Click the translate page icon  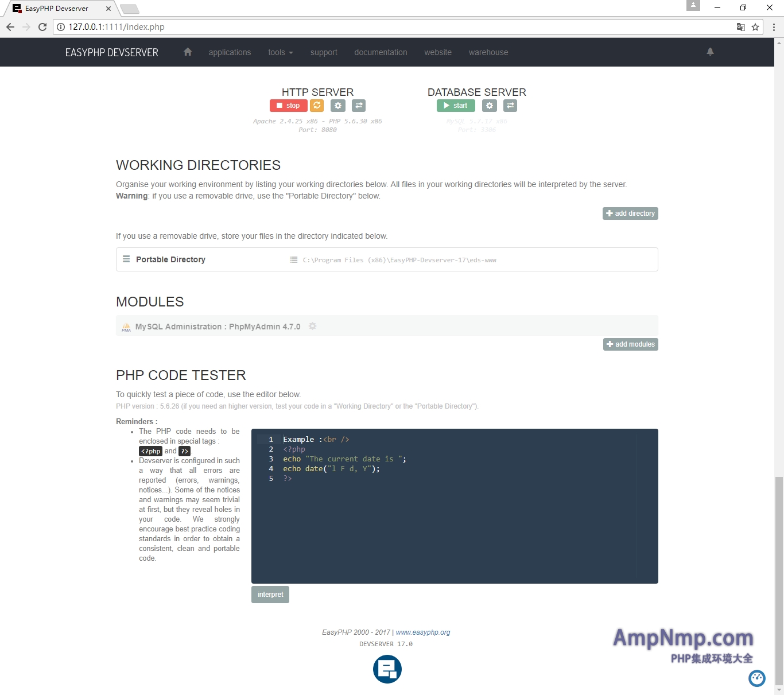coord(741,27)
